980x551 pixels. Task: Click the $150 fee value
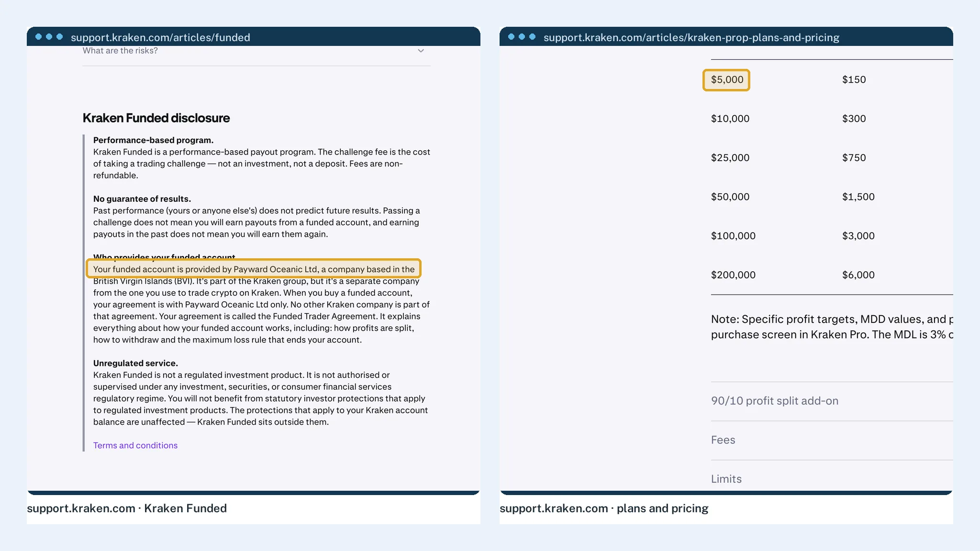pos(854,80)
